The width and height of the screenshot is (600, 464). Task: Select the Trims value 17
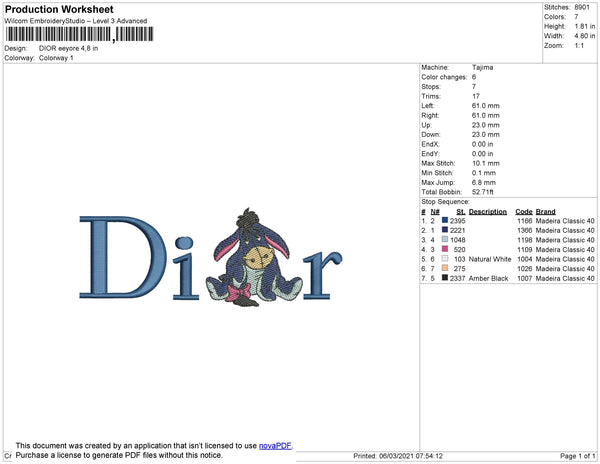(476, 96)
